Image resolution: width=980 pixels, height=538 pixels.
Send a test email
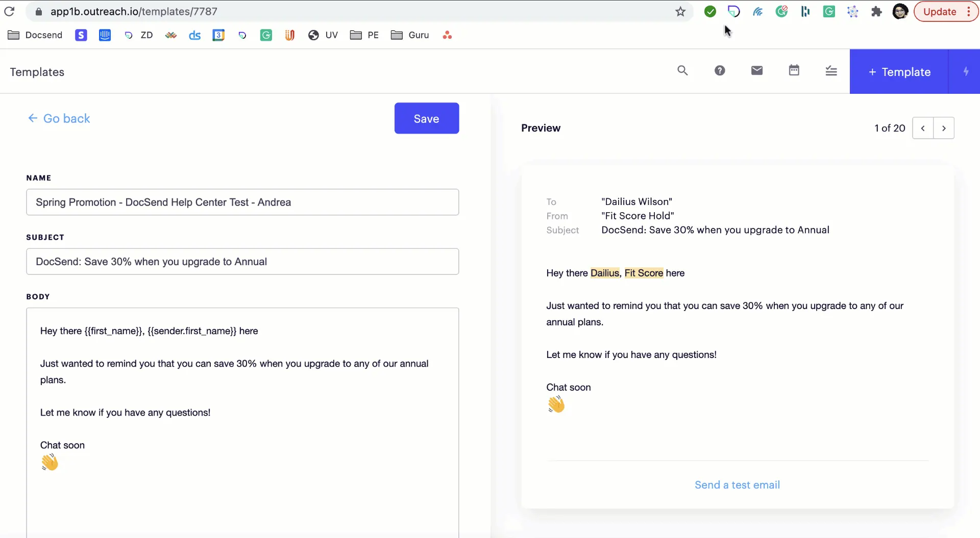point(737,485)
